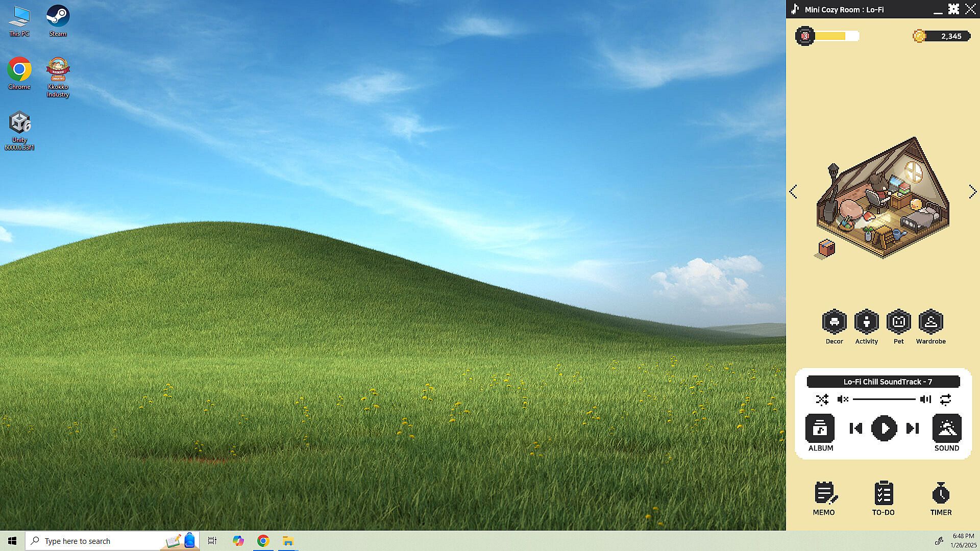Play the current Lo-Fi track

(x=884, y=428)
